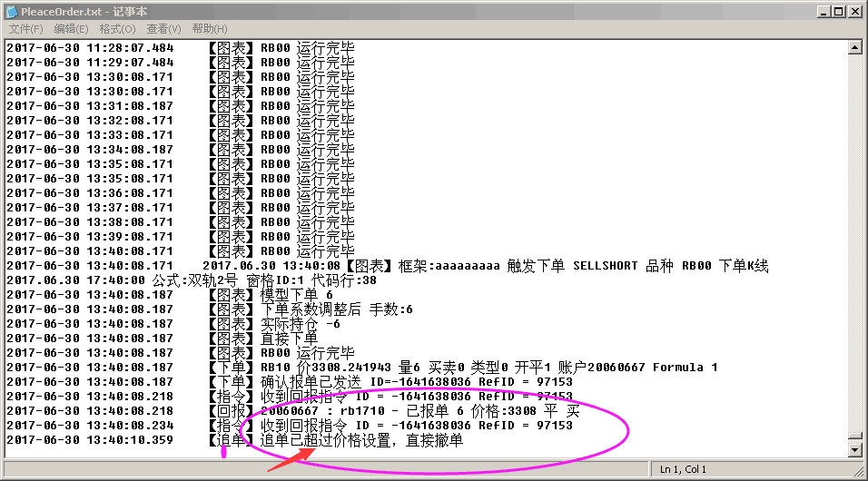This screenshot has width=868, height=481.
Task: Click line timestamped 11:29:07.484
Action: coord(181,63)
